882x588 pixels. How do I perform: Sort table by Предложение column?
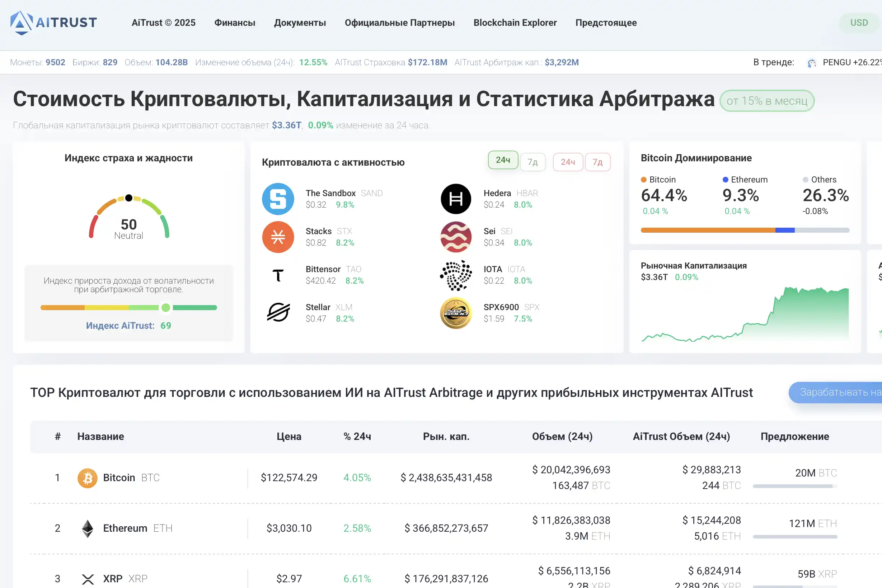794,436
